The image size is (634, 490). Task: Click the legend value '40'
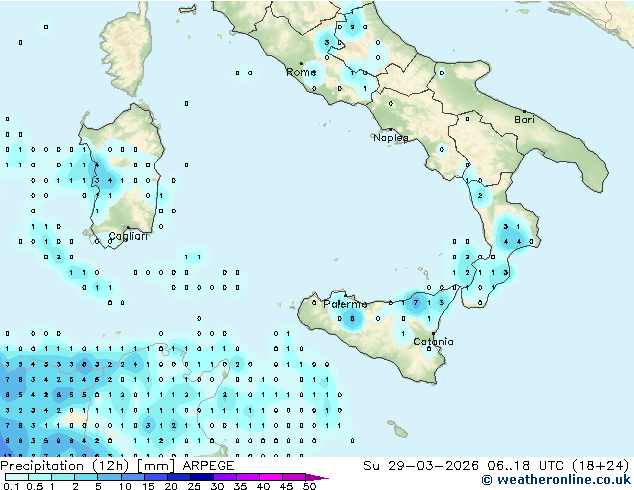pyautogui.click(x=263, y=486)
